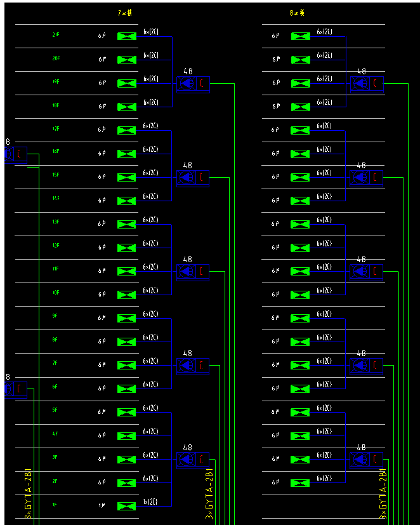The image size is (420, 525).
Task: Pick the green fiber box on floor 12F
Action: coord(127,248)
